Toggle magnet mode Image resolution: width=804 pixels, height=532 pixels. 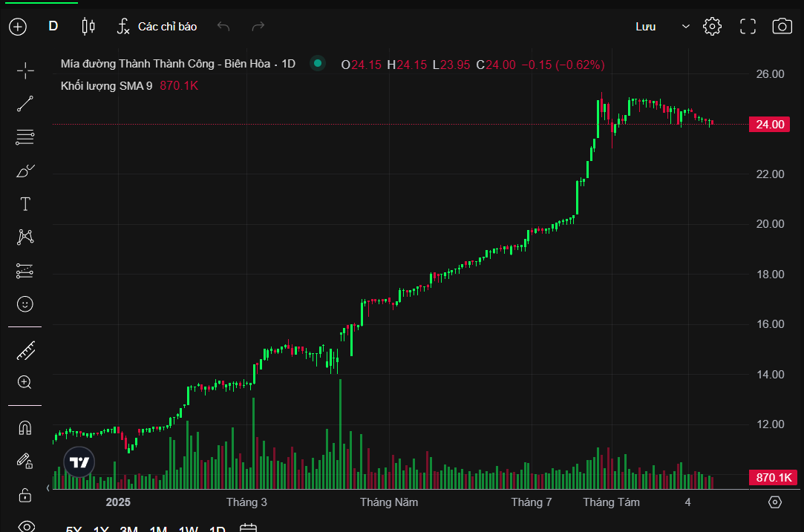pos(25,427)
